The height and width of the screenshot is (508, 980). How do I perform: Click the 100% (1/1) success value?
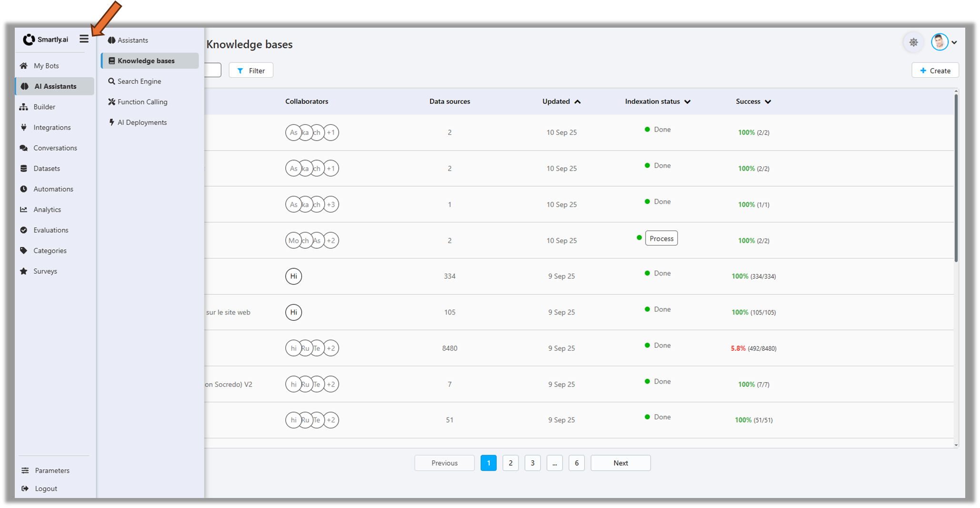pyautogui.click(x=753, y=204)
